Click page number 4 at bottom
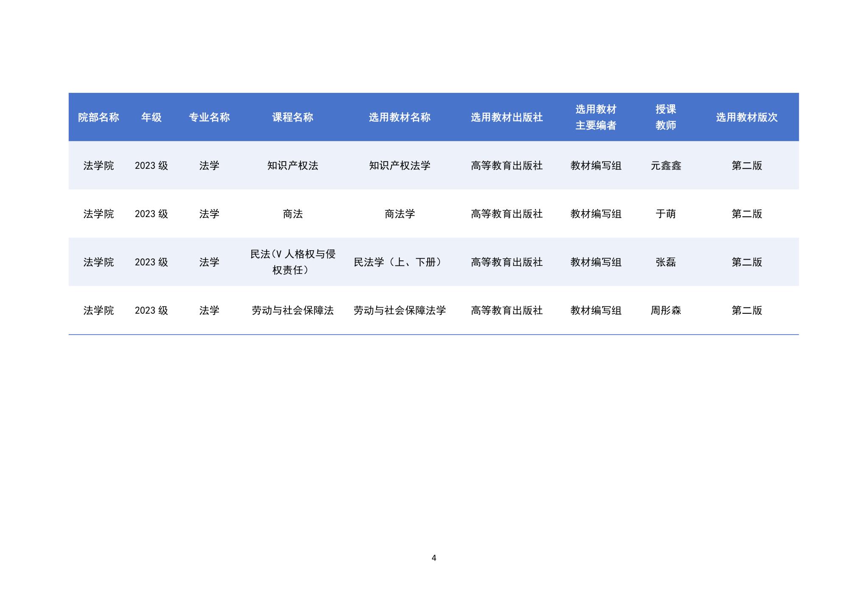Viewport: 868px width, 614px height. 434,558
